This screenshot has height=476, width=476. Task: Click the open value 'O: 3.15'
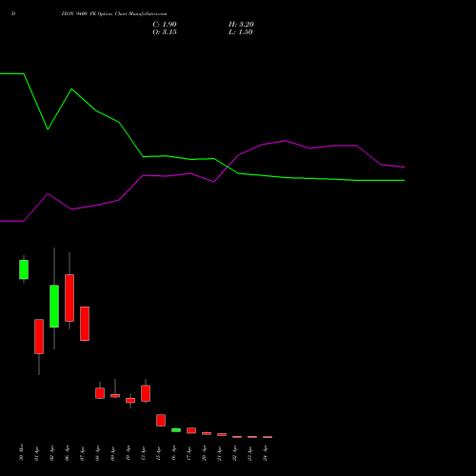pyautogui.click(x=165, y=32)
